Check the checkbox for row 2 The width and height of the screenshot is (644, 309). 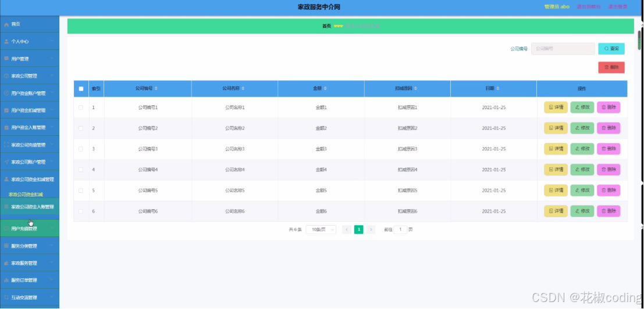(81, 128)
